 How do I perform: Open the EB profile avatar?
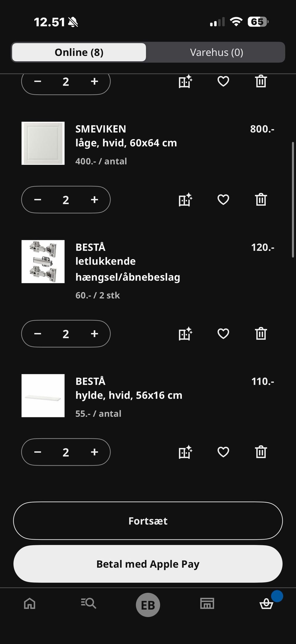point(148,605)
